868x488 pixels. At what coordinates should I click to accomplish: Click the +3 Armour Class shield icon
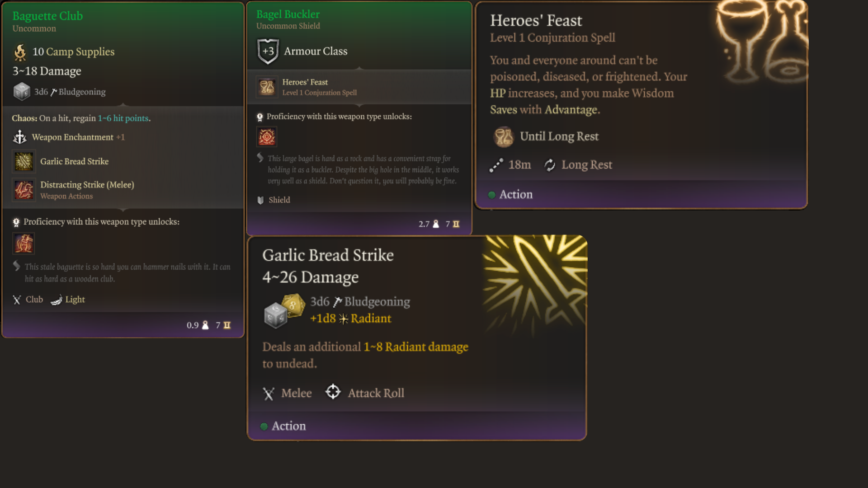coord(268,51)
